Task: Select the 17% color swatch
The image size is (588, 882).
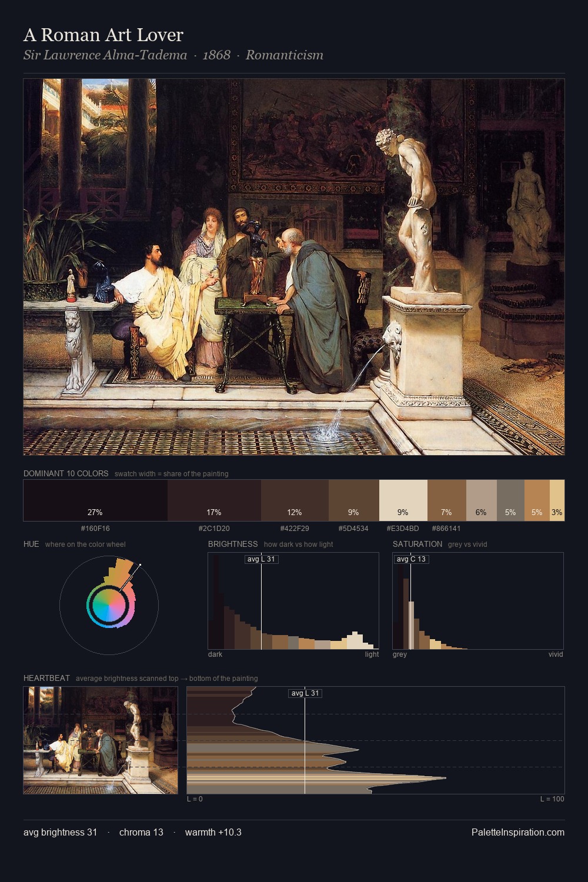Action: coord(214,500)
